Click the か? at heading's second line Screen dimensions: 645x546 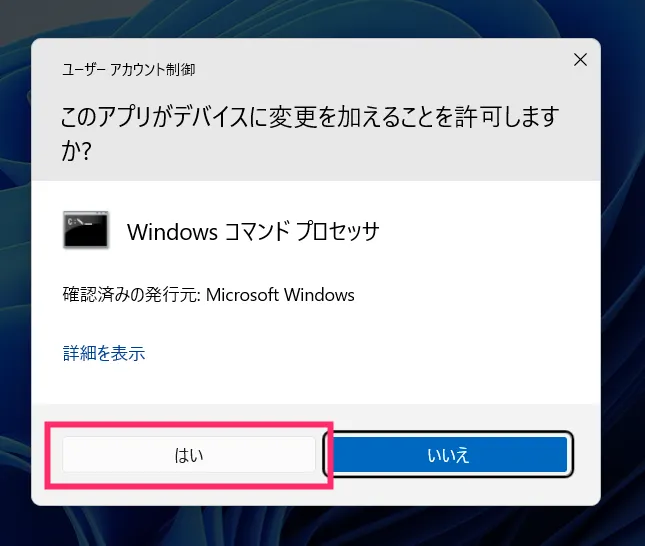[x=76, y=151]
